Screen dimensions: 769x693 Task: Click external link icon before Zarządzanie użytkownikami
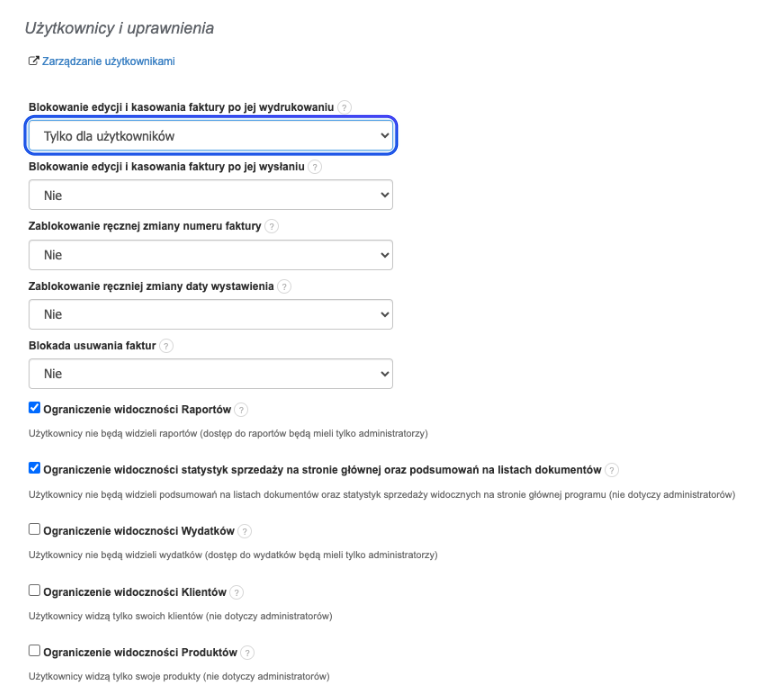(x=34, y=61)
